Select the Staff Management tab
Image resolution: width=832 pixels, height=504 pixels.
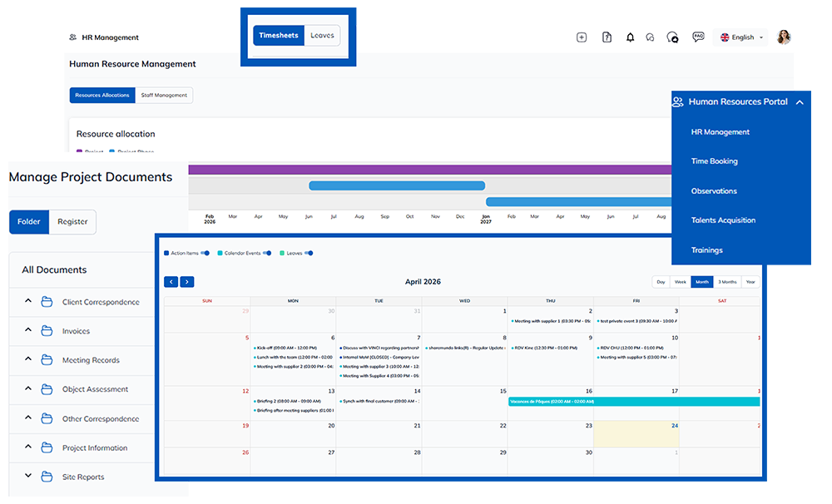click(164, 96)
